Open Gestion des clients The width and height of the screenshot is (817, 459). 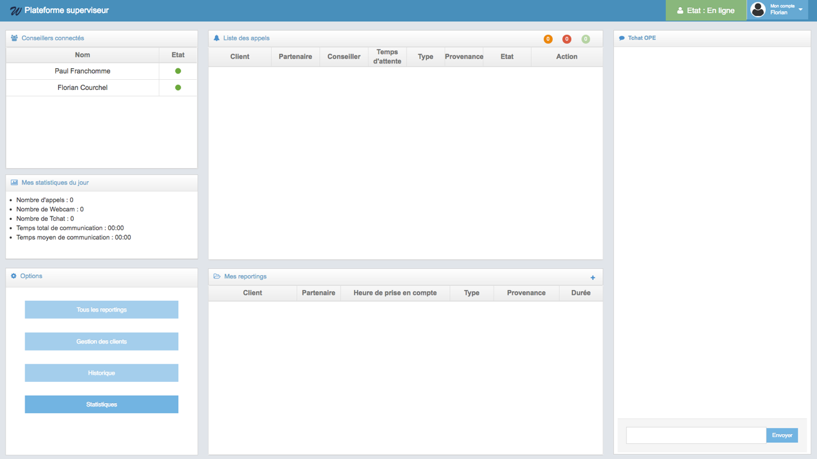click(x=101, y=341)
